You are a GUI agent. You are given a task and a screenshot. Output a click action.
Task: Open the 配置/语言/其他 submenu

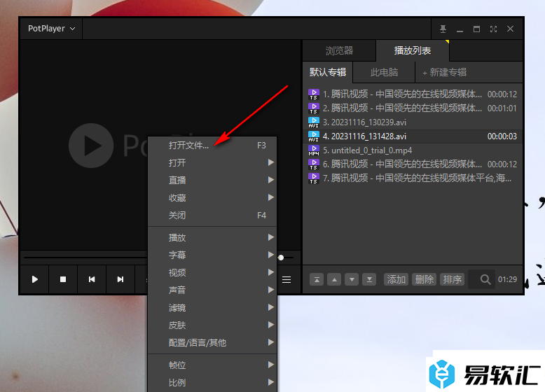pos(212,343)
